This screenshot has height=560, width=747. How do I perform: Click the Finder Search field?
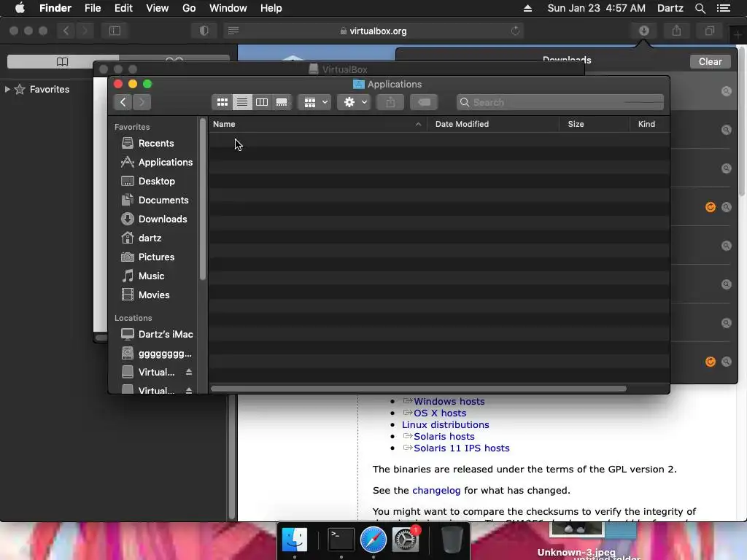[560, 102]
